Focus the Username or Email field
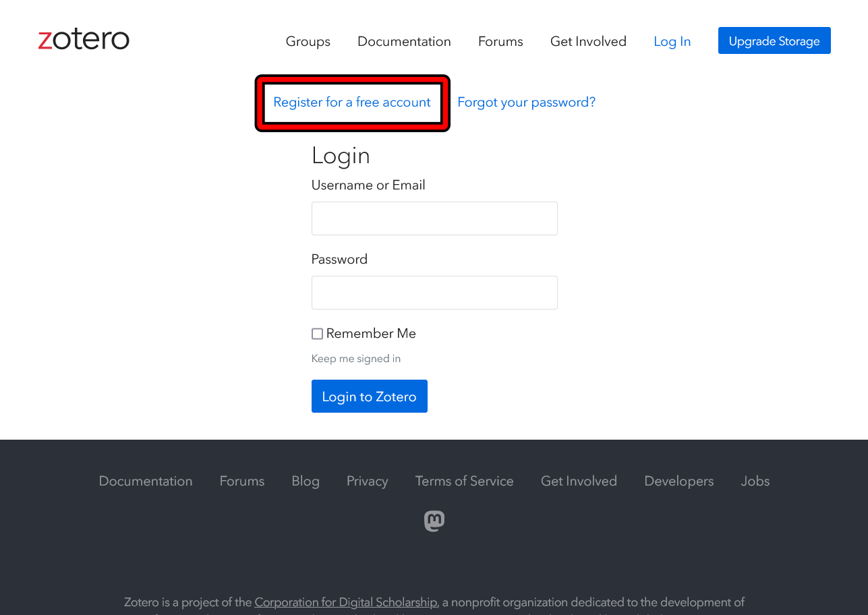Screen dimensions: 868x615 [x=434, y=218]
